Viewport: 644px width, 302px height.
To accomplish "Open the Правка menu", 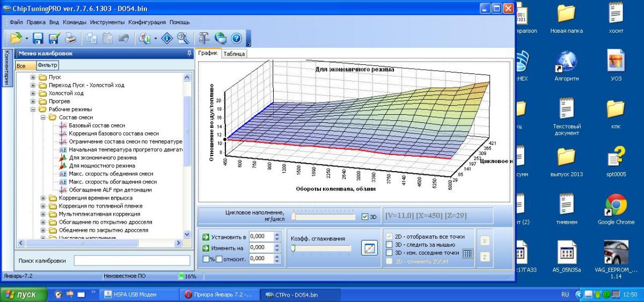I will pyautogui.click(x=36, y=23).
